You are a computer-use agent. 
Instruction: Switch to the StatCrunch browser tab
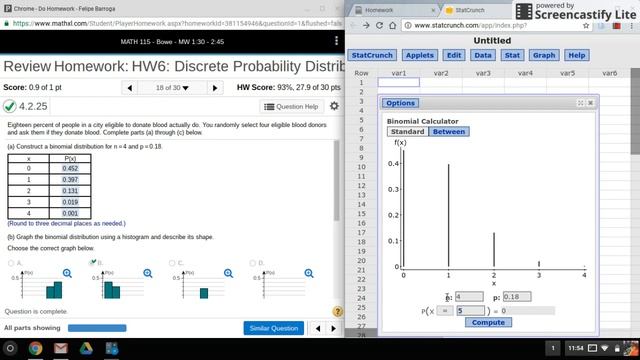click(475, 10)
